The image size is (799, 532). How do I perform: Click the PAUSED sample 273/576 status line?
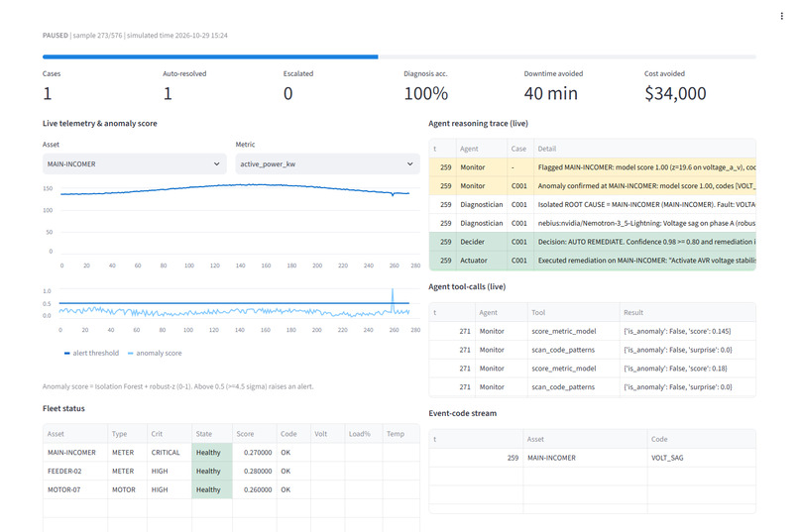pyautogui.click(x=135, y=35)
